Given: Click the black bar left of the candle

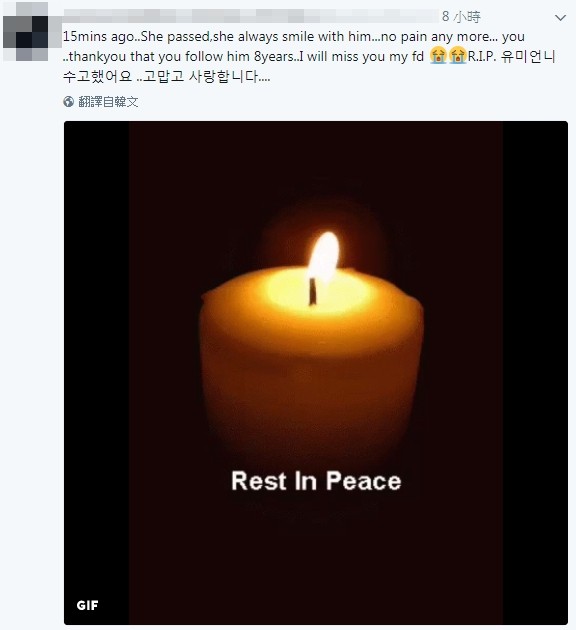Looking at the screenshot, I should tap(97, 373).
